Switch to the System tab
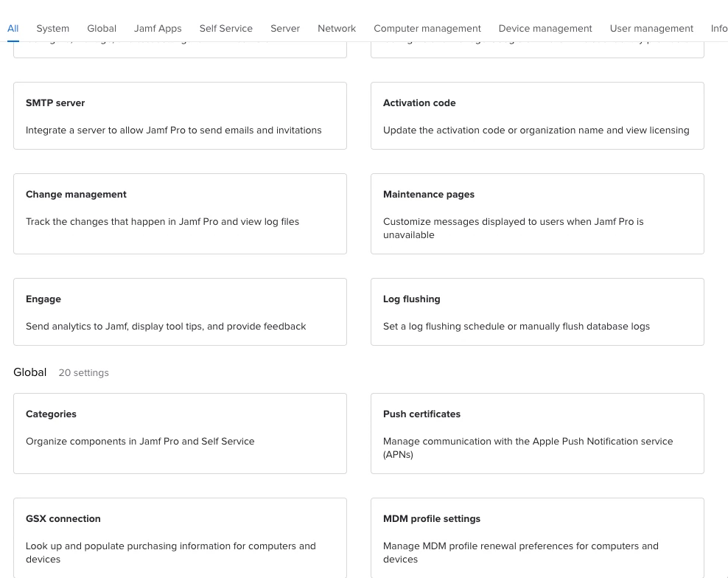The height and width of the screenshot is (578, 728). (53, 28)
